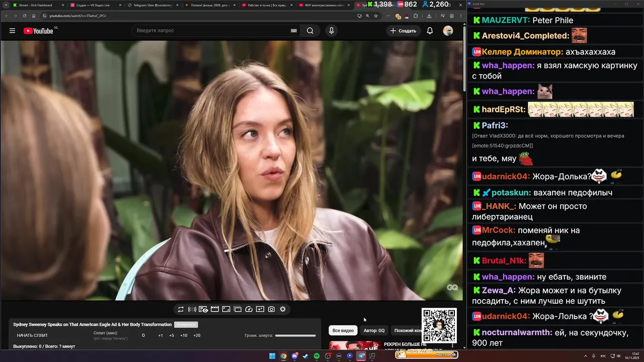Toggle the hide-comments eye icon
644x362 pixels.
tap(203, 309)
